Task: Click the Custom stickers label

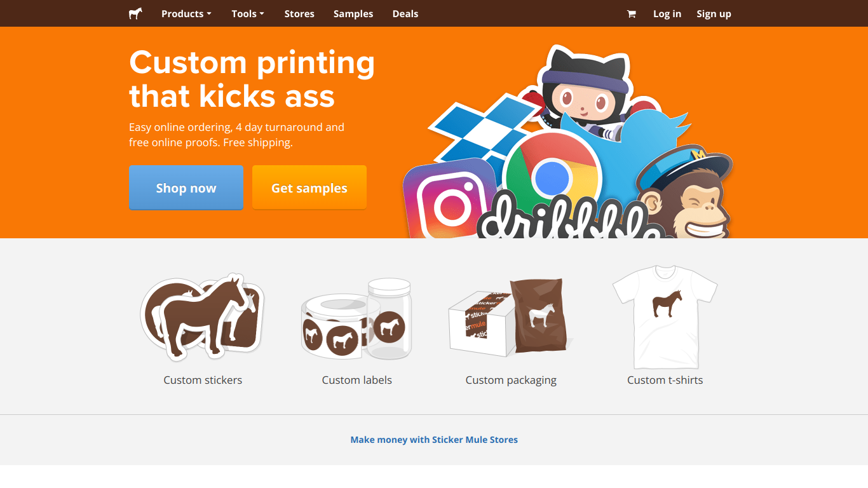Action: coord(203,380)
